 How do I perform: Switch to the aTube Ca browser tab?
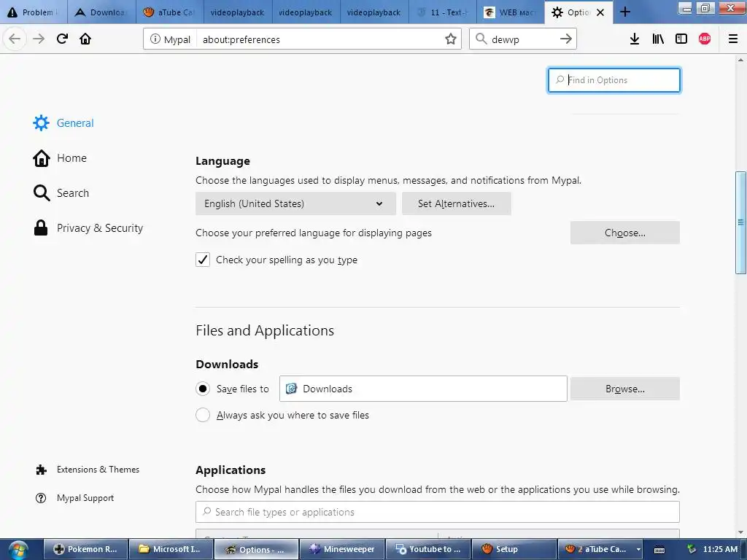coord(170,12)
